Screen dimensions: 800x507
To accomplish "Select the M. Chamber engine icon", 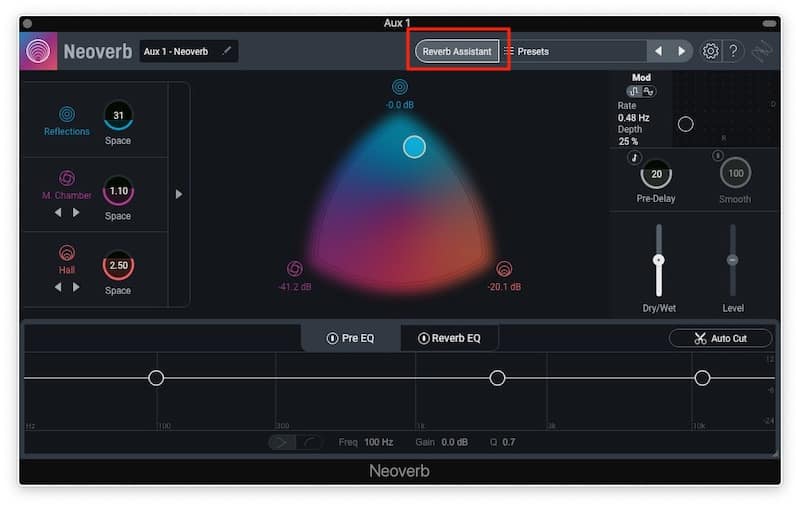I will [x=67, y=178].
